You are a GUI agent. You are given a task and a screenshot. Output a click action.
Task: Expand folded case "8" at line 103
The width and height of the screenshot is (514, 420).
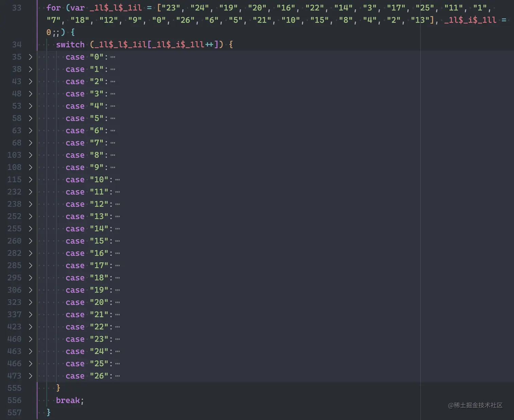pyautogui.click(x=30, y=155)
